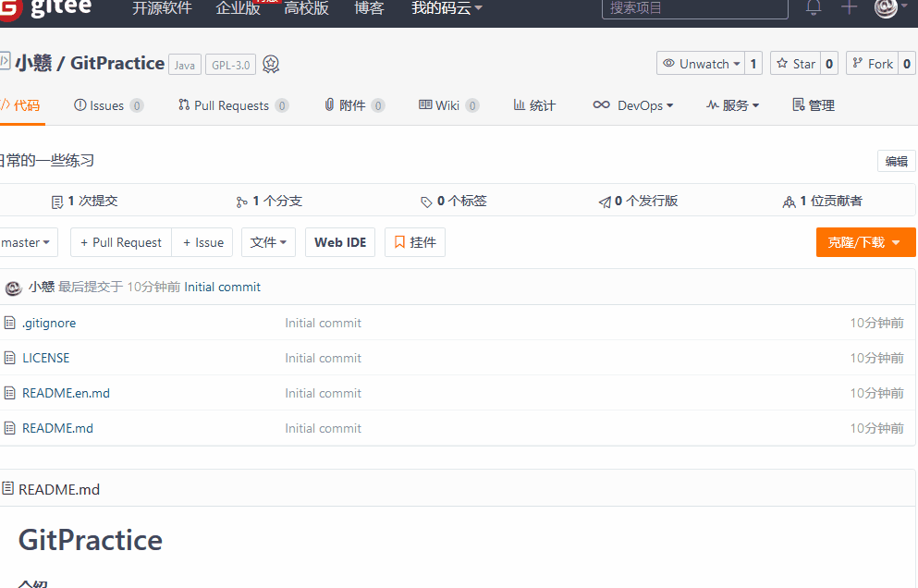Click the 挂件 bookmark icon
This screenshot has height=588, width=918.
[399, 242]
